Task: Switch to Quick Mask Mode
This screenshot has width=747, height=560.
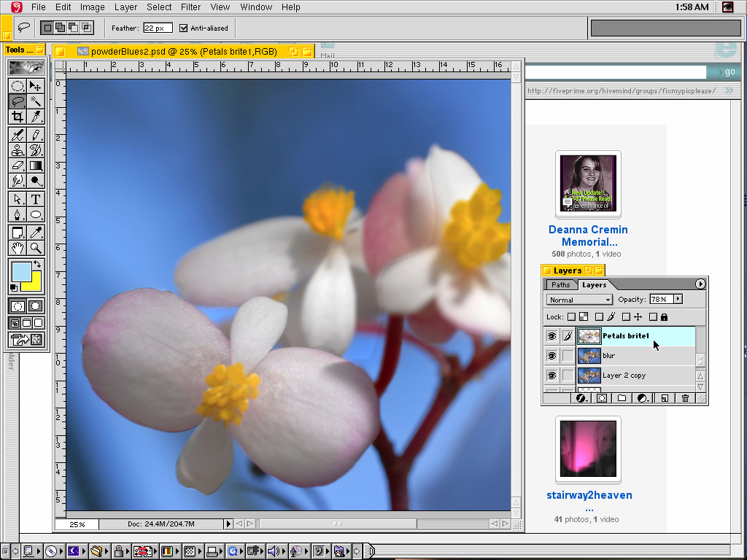Action: 36,306
